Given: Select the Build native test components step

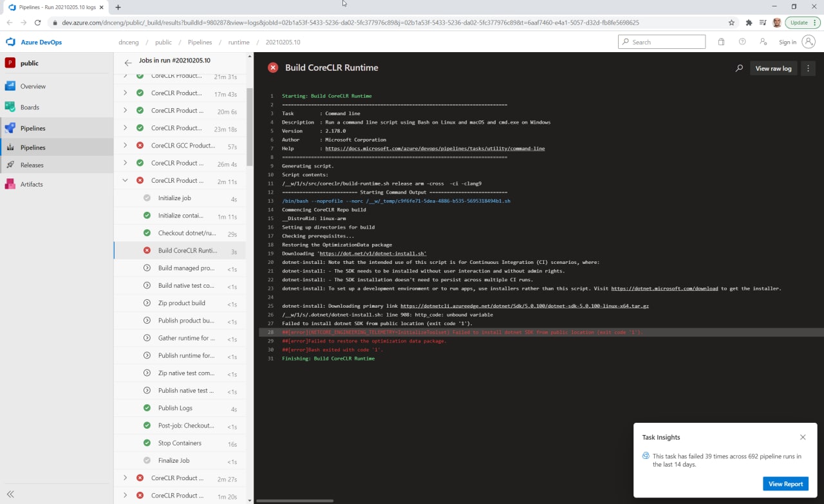Looking at the screenshot, I should 180,285.
